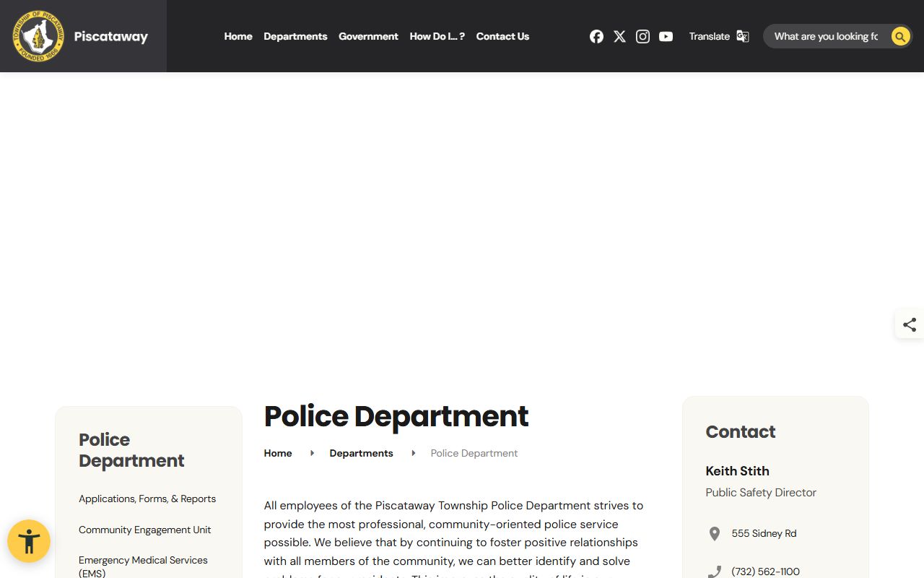The image size is (924, 578).
Task: Open the Instagram icon
Action: 642,36
